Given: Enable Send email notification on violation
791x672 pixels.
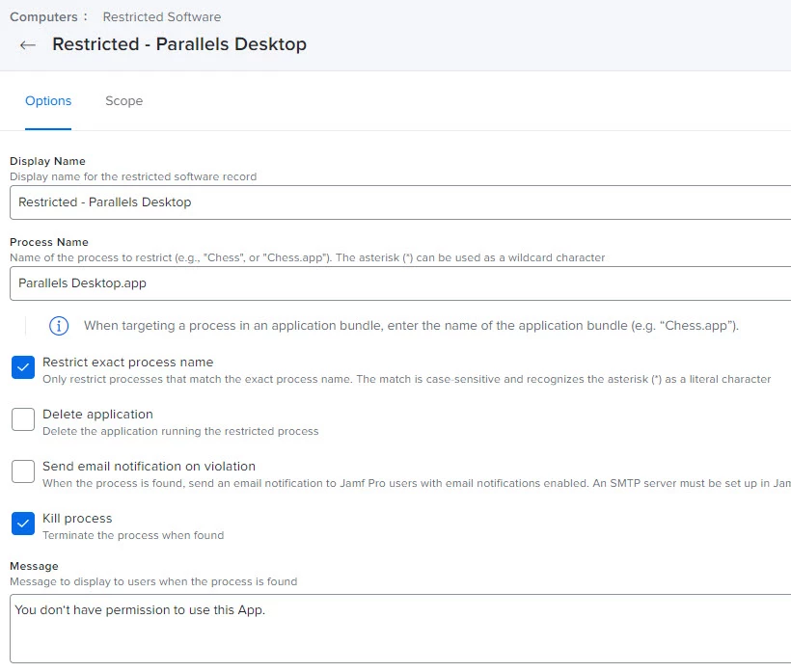Looking at the screenshot, I should coord(23,470).
